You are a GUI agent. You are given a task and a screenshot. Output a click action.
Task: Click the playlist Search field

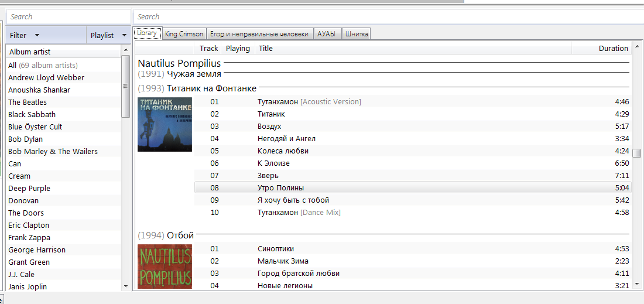tap(389, 17)
